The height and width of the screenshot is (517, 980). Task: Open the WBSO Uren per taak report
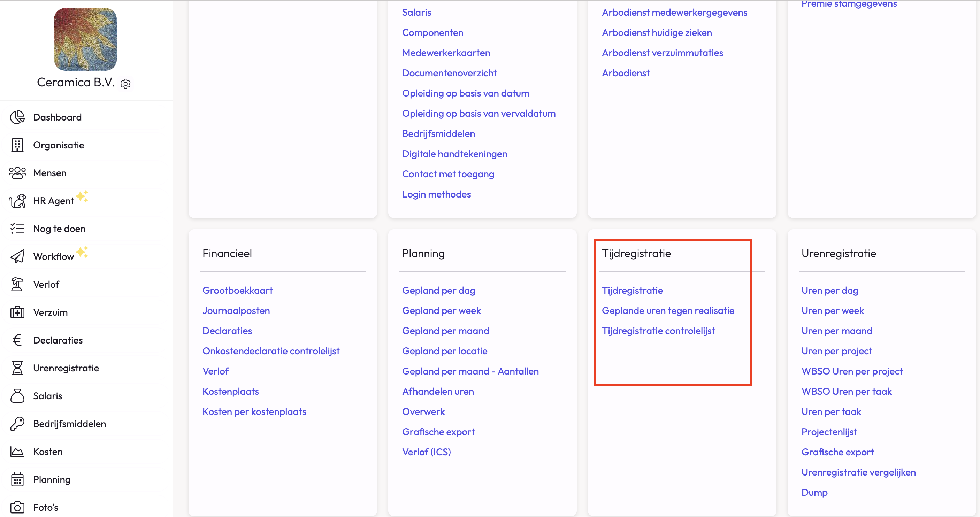pos(846,391)
